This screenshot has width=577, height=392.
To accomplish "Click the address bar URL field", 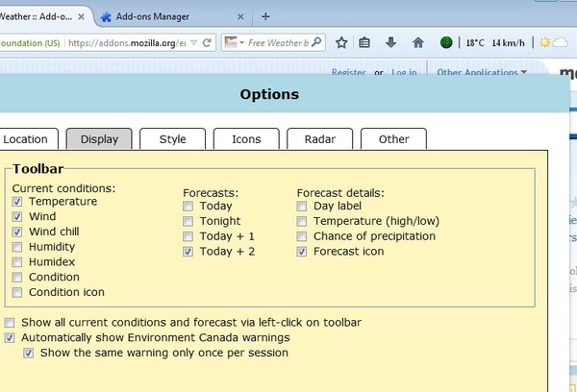I will coord(127,43).
